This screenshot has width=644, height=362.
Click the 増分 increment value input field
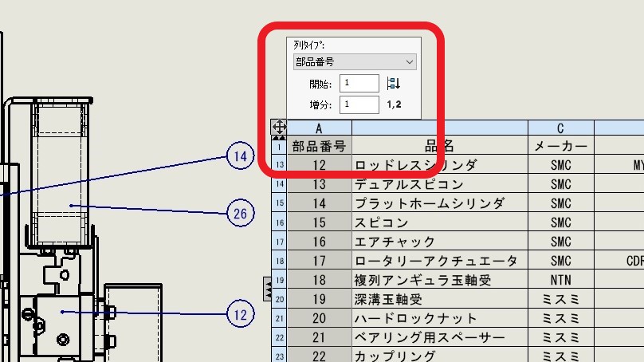(x=359, y=104)
